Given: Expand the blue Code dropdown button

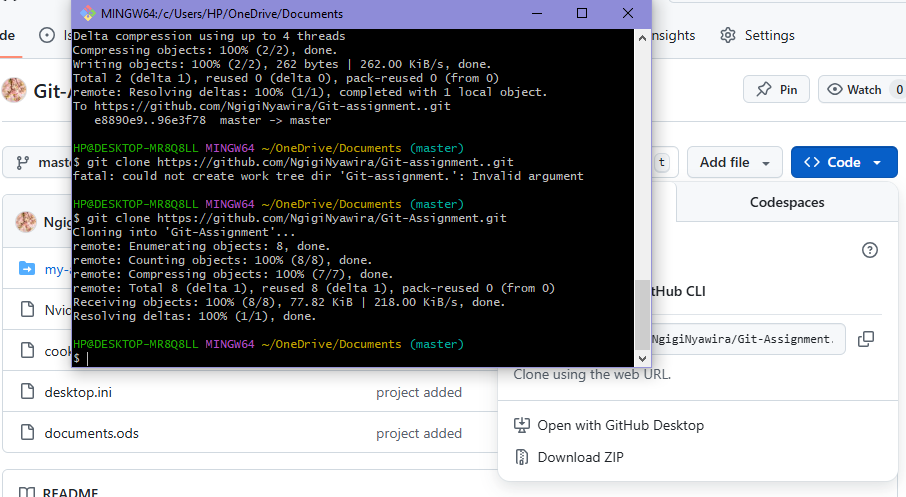Looking at the screenshot, I should (844, 162).
